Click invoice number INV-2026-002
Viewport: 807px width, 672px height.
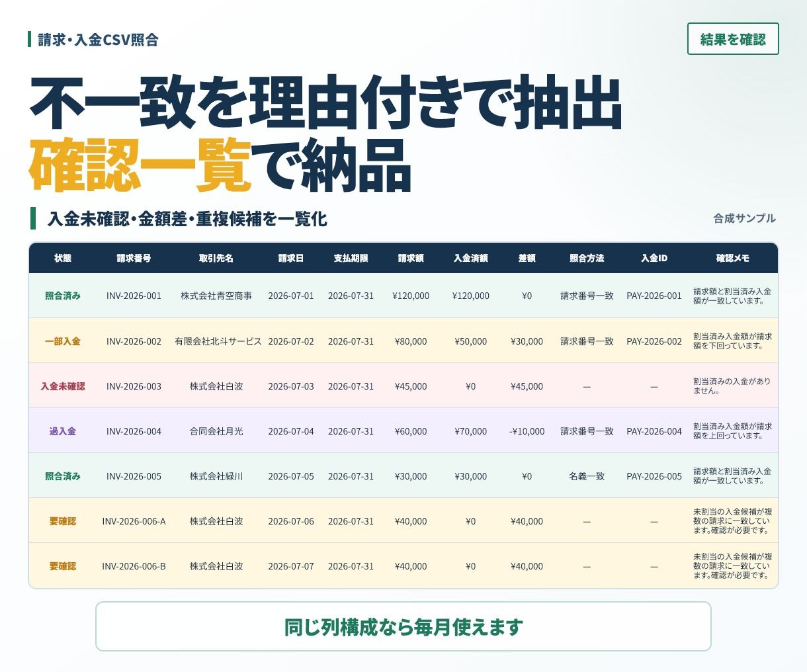pyautogui.click(x=134, y=341)
